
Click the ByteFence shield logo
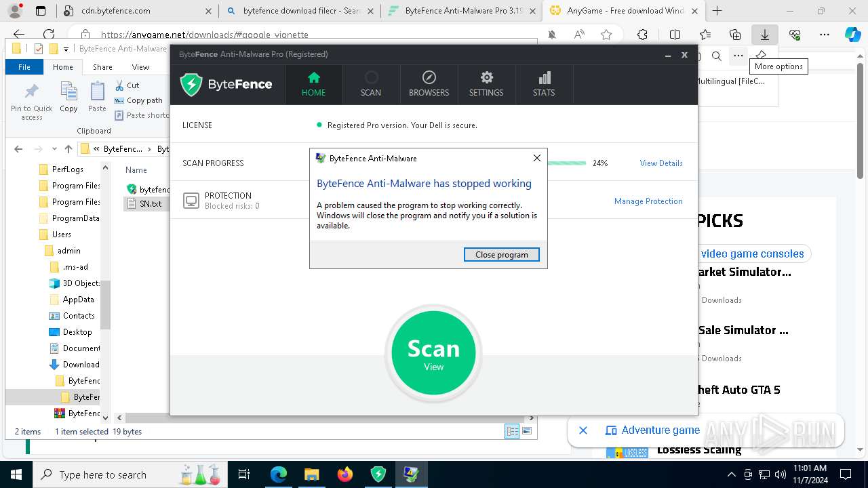click(x=191, y=85)
